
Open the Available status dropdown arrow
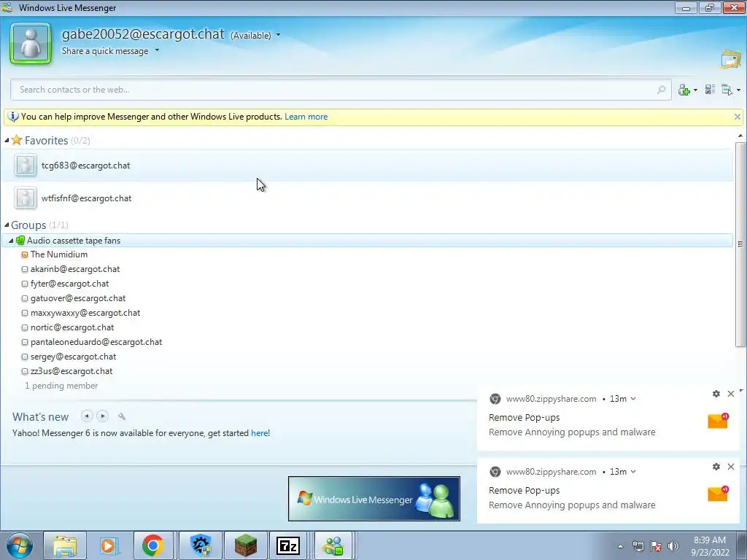[x=278, y=35]
